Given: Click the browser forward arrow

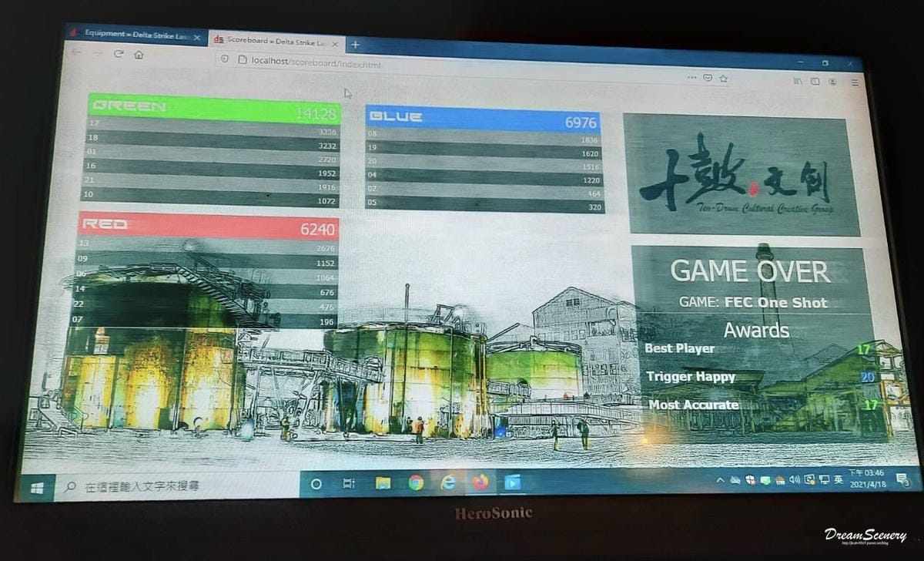Looking at the screenshot, I should click(97, 53).
